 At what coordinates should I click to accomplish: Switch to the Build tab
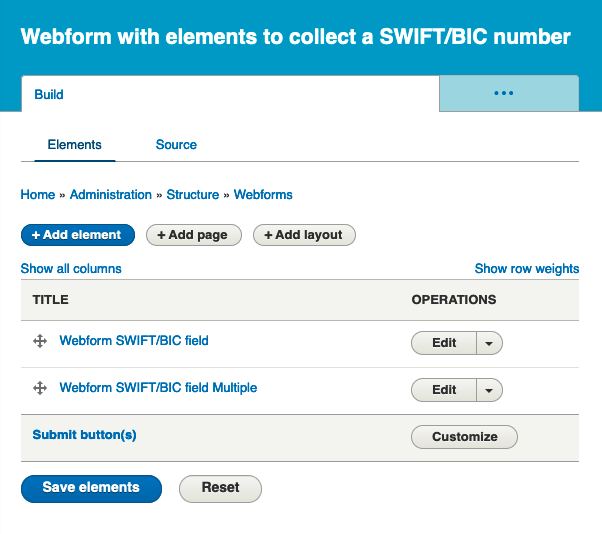coord(49,94)
